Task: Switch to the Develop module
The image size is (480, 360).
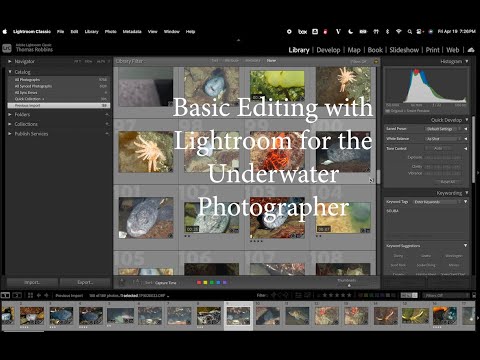Action: click(328, 50)
